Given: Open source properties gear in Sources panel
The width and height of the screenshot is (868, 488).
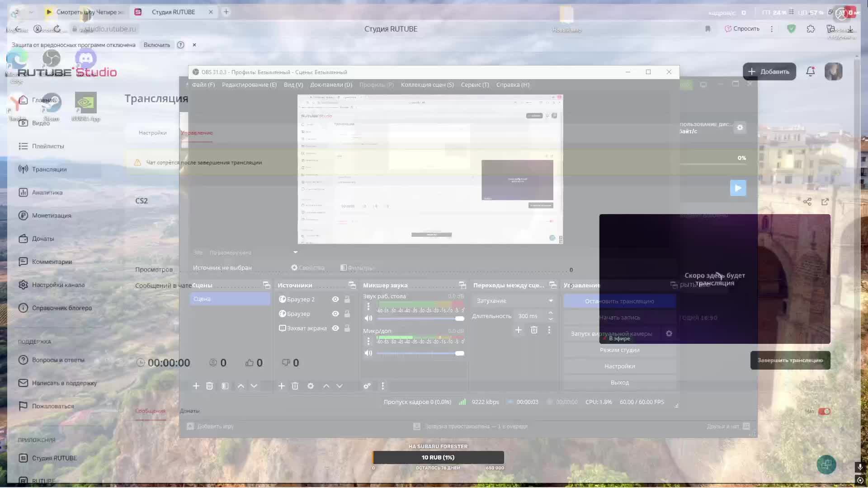Looking at the screenshot, I should tap(311, 386).
